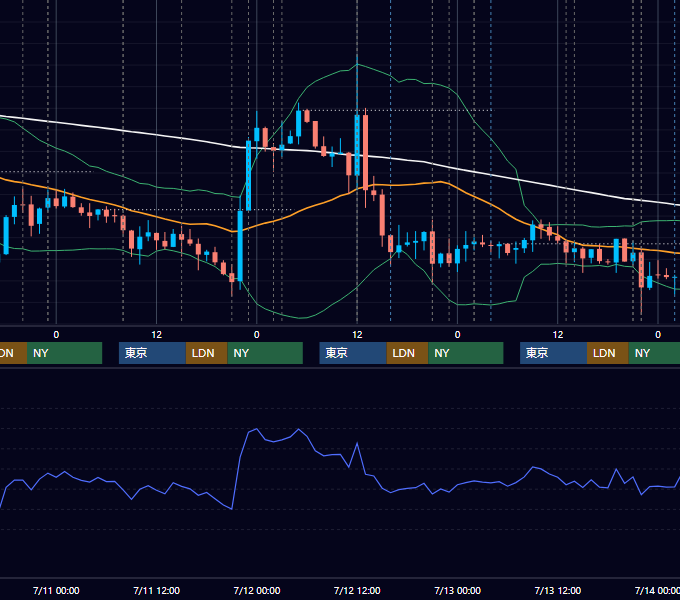Image resolution: width=680 pixels, height=600 pixels.
Task: Click the 7/11 00:00 date label
Action: tap(56, 590)
